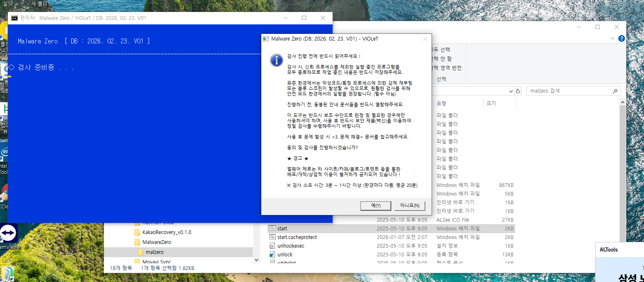Click the 18개 항목 status bar text

pos(121,268)
